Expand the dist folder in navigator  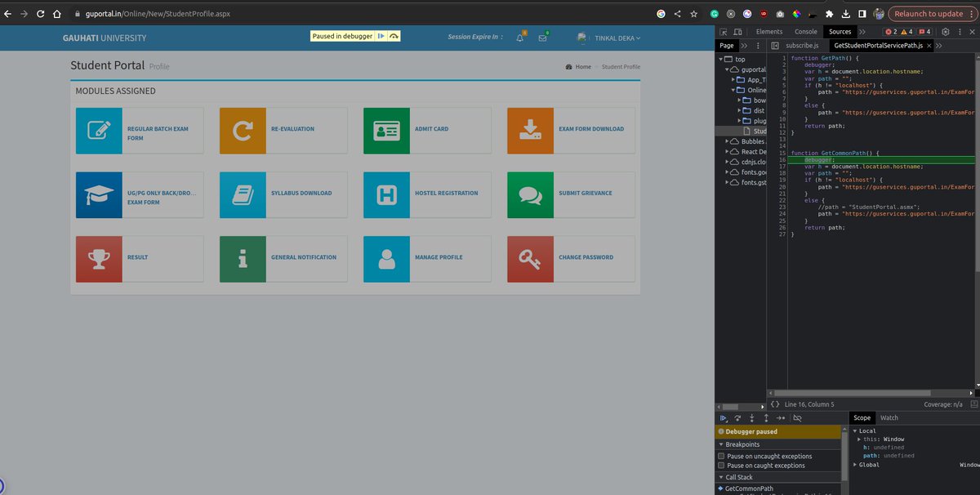pyautogui.click(x=740, y=110)
